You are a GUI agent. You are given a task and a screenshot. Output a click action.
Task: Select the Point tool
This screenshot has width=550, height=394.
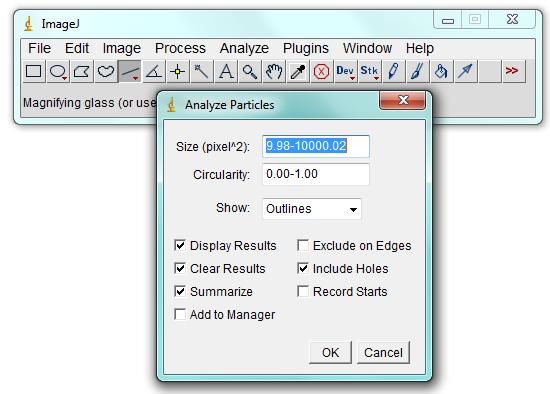pyautogui.click(x=177, y=71)
